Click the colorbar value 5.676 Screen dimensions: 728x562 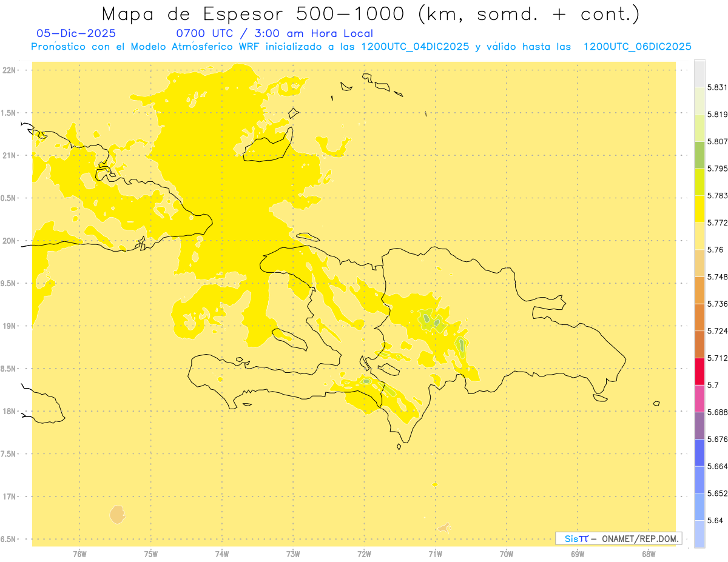click(717, 440)
